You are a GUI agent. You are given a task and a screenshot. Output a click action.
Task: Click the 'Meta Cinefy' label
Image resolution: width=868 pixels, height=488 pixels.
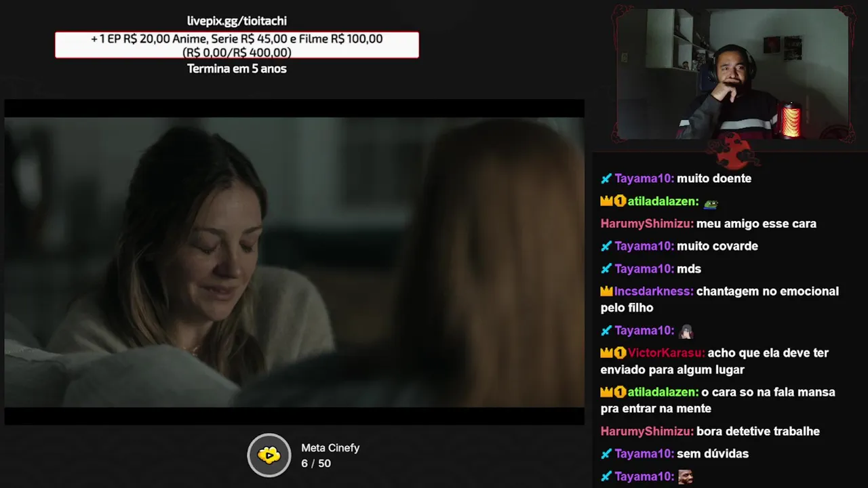click(x=330, y=448)
